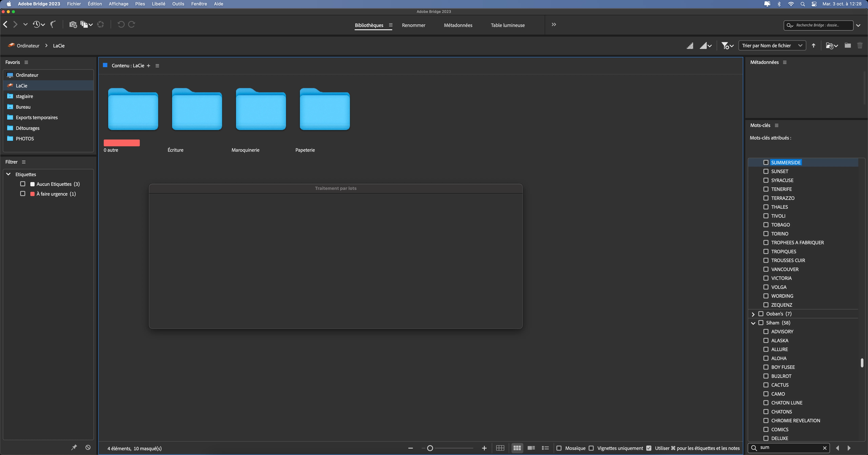Click the trash delete icon

[860, 45]
